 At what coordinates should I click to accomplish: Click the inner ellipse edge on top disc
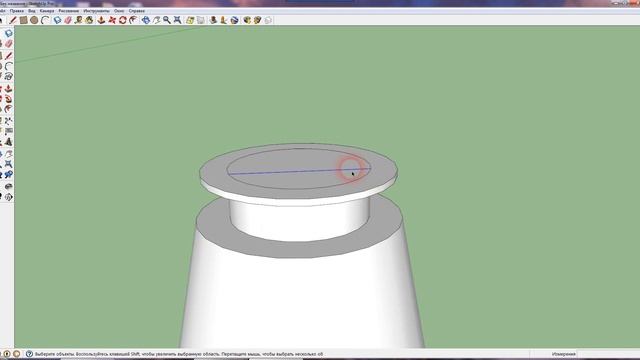tap(299, 189)
